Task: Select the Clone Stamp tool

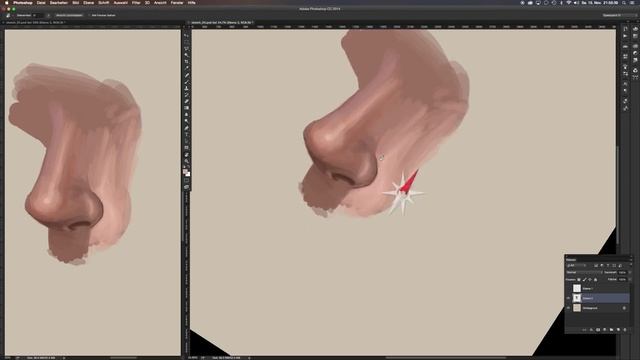Action: pos(187,88)
